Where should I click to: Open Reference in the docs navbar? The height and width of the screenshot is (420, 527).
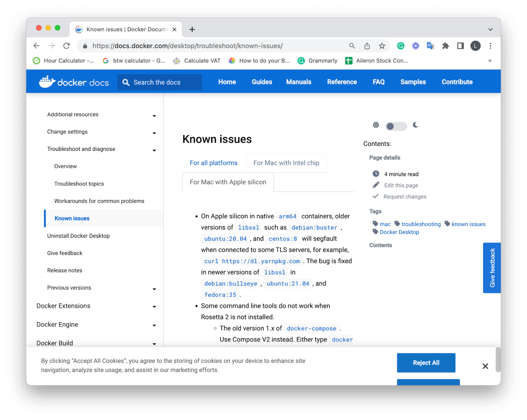click(x=342, y=82)
